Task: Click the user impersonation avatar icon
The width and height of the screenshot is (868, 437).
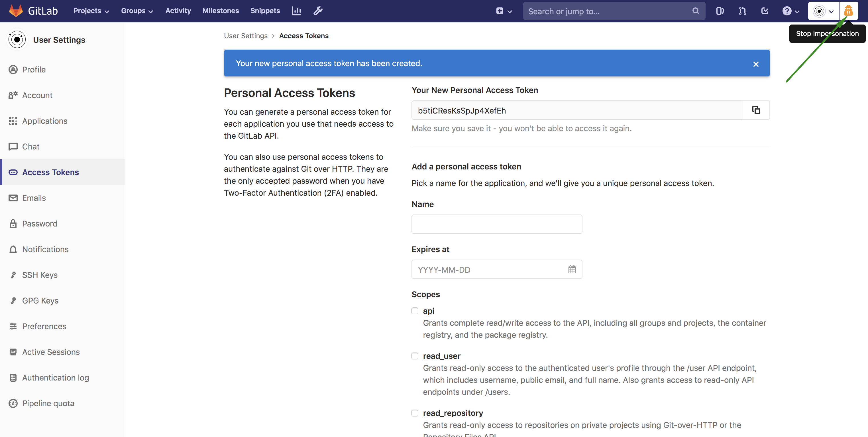Action: coord(850,11)
